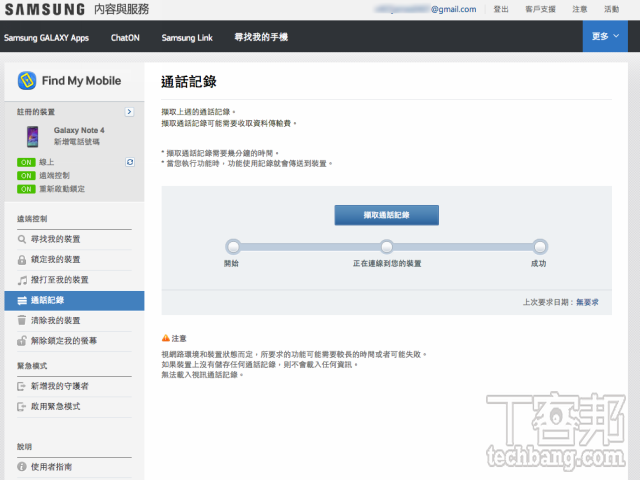
Task: Click the lock icon beside 鎖定我的裝置
Action: tap(22, 260)
